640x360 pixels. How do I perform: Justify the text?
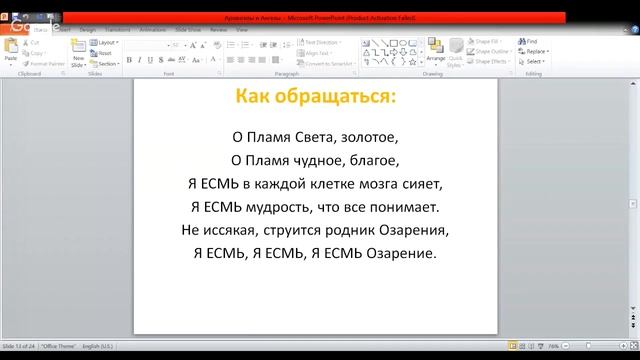point(262,60)
